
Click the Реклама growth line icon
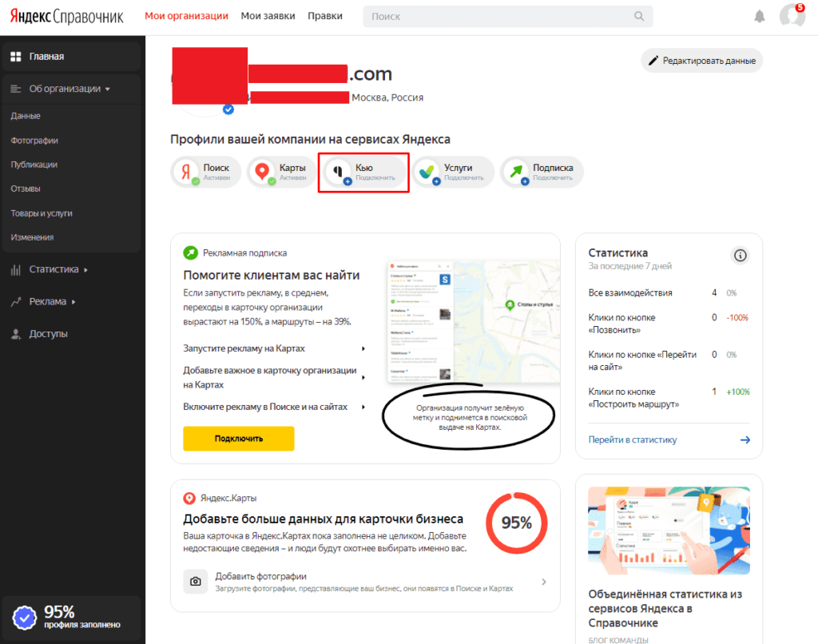pos(16,302)
